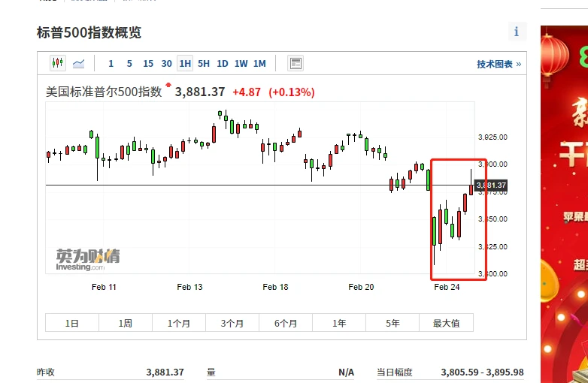Select the 1-minute interval
Viewport: 588px width, 383px height.
point(111,64)
